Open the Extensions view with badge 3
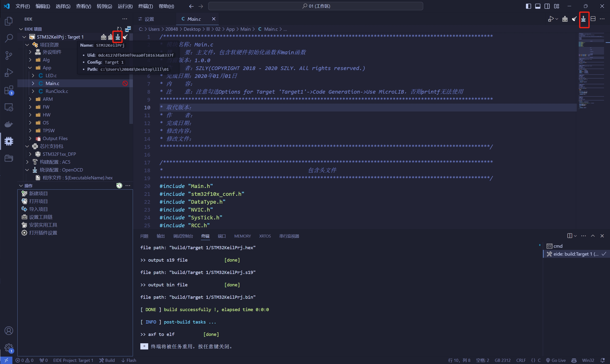The width and height of the screenshot is (610, 364). coord(9,90)
